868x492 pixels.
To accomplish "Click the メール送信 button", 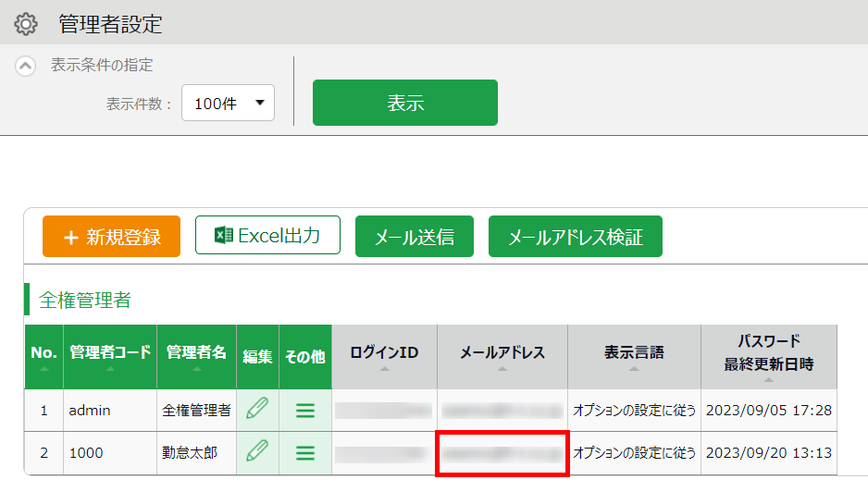I will pos(414,237).
